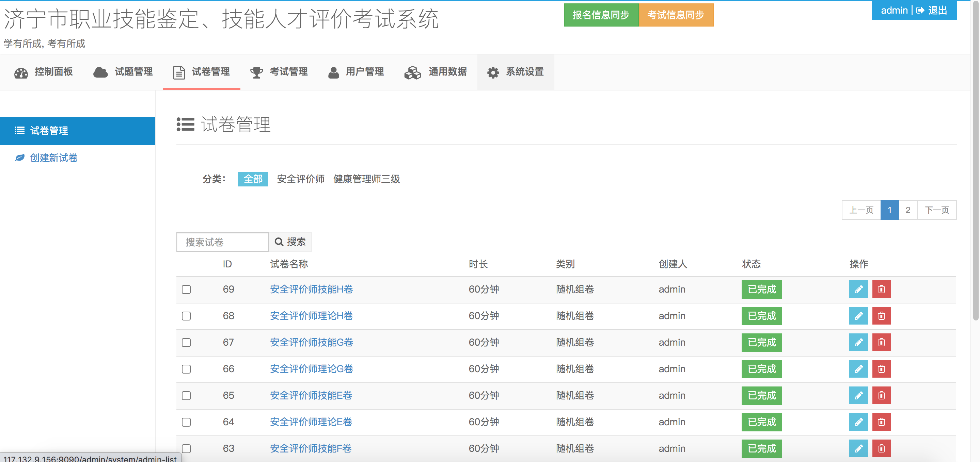Click leaf icon beside 创建新试卷
This screenshot has width=980, height=462.
pos(20,158)
